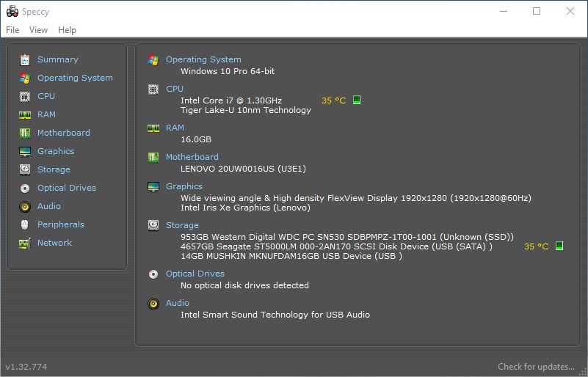Click the Optical Drives disc icon in sidebar

[25, 188]
